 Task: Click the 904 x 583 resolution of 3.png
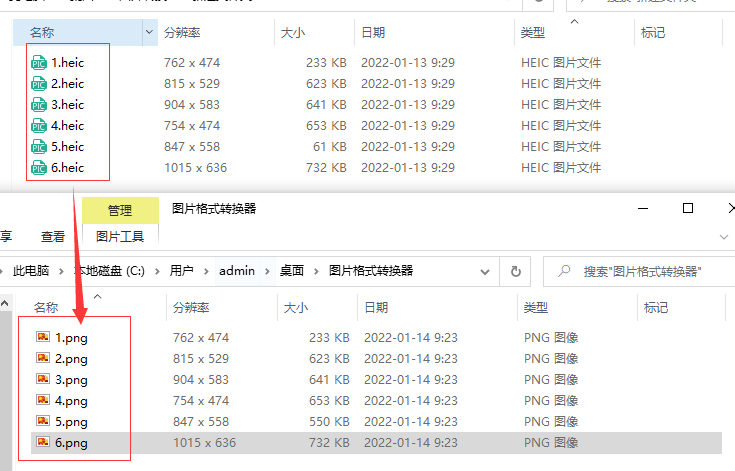coord(201,380)
